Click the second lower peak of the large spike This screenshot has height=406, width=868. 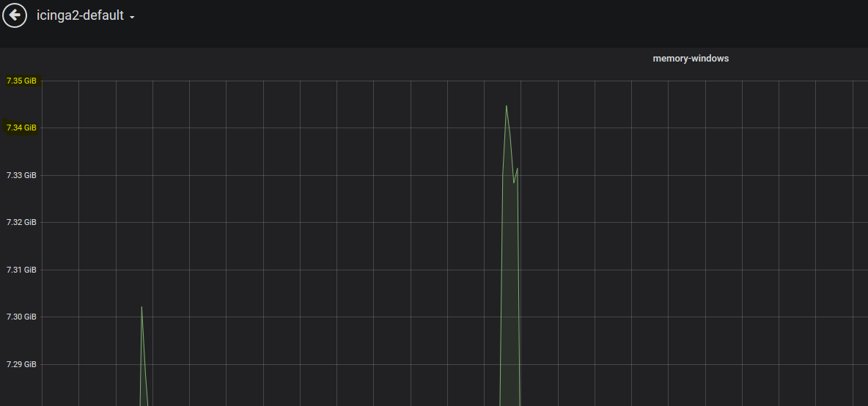tap(517, 169)
